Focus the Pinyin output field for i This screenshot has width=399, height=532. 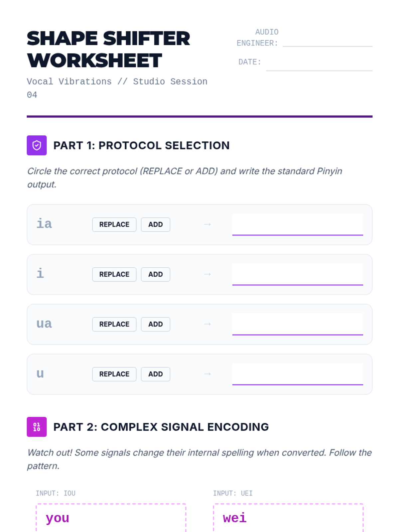[297, 274]
